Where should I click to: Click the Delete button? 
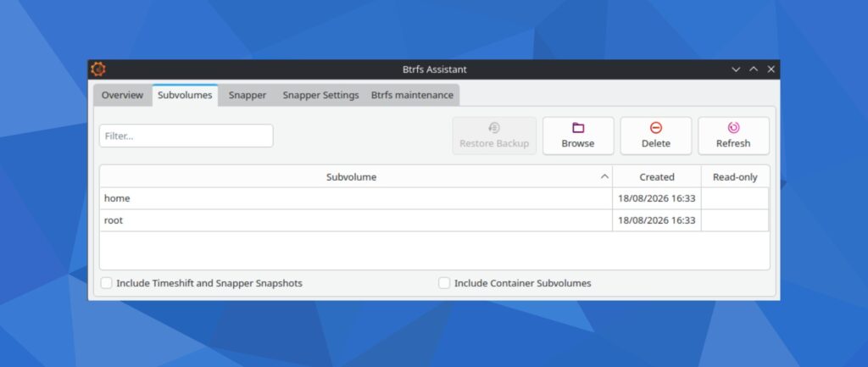point(656,136)
